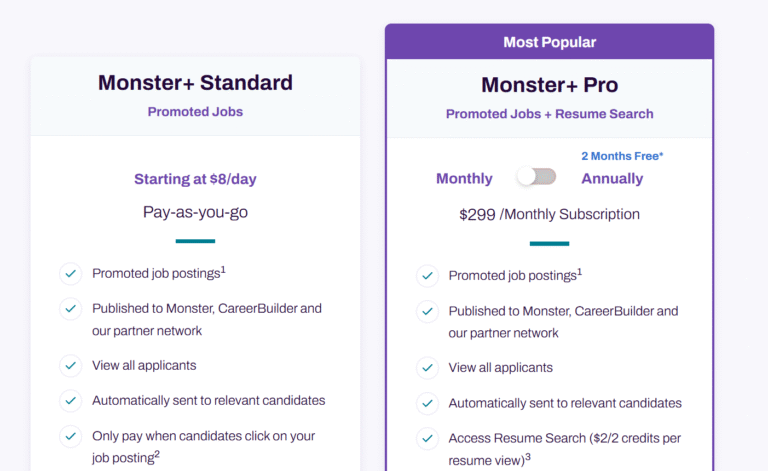Click the 'Most Popular' banner

pyautogui.click(x=549, y=42)
